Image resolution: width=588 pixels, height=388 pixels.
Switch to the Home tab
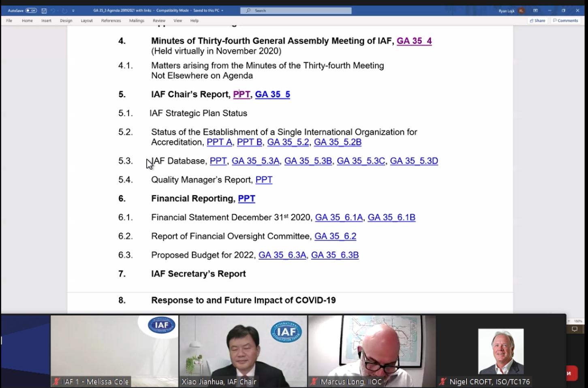(x=27, y=21)
